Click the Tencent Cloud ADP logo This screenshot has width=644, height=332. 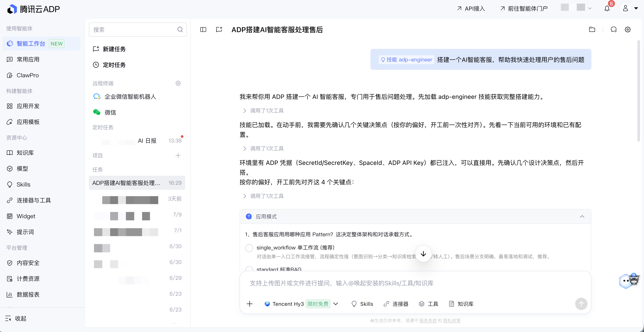[x=33, y=9]
